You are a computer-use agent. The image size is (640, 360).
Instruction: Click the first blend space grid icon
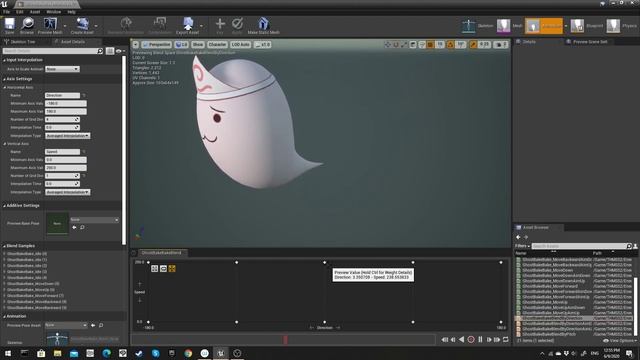coord(154,269)
